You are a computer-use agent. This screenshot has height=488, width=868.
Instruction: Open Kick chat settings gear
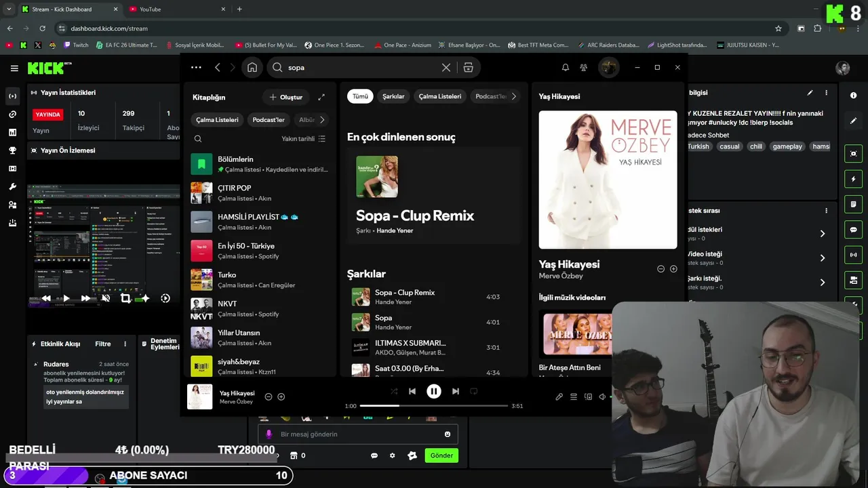[392, 455]
